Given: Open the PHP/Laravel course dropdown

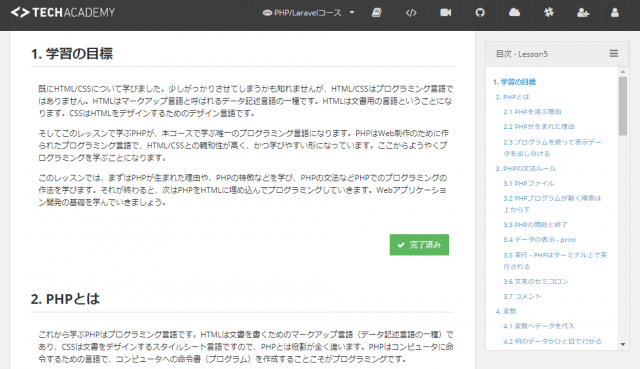Looking at the screenshot, I should (308, 13).
